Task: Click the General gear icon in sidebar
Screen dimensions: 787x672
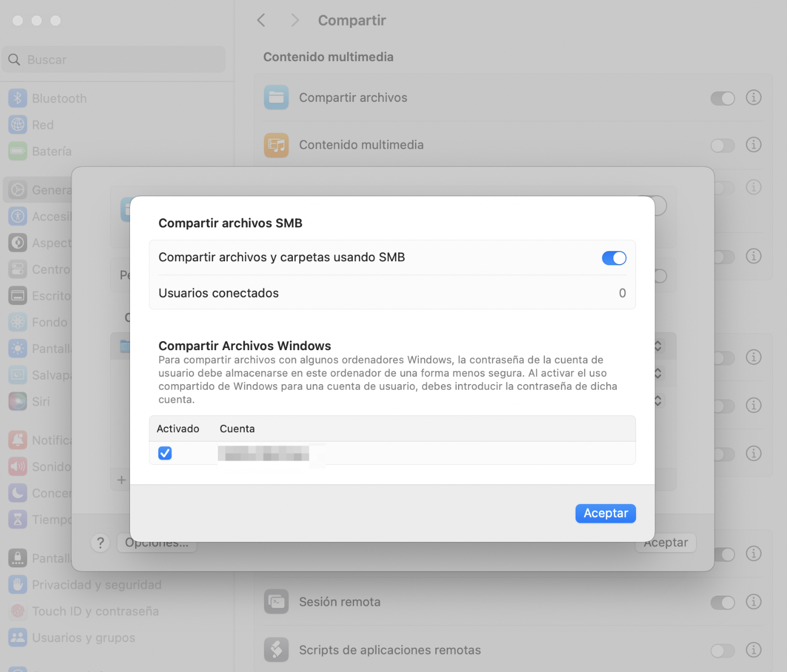Action: coord(18,190)
